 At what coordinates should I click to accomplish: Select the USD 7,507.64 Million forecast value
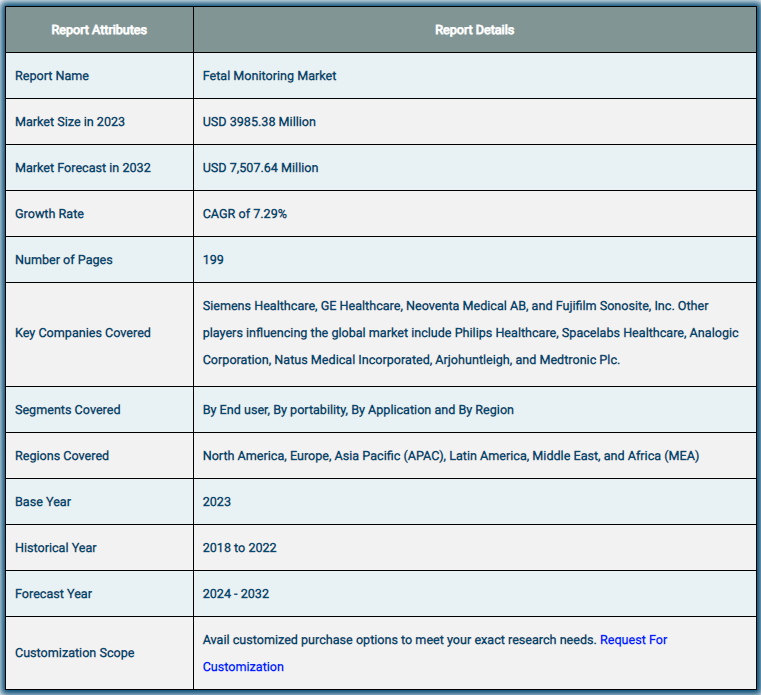261,168
